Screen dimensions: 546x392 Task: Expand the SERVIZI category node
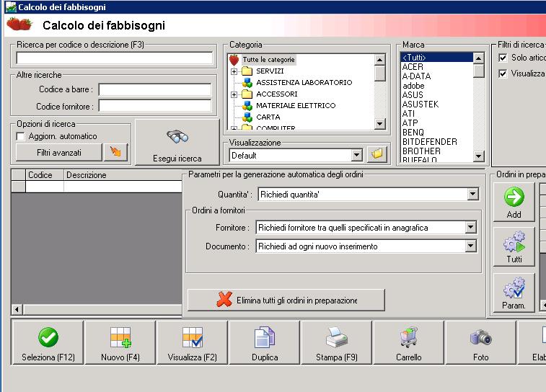(234, 71)
